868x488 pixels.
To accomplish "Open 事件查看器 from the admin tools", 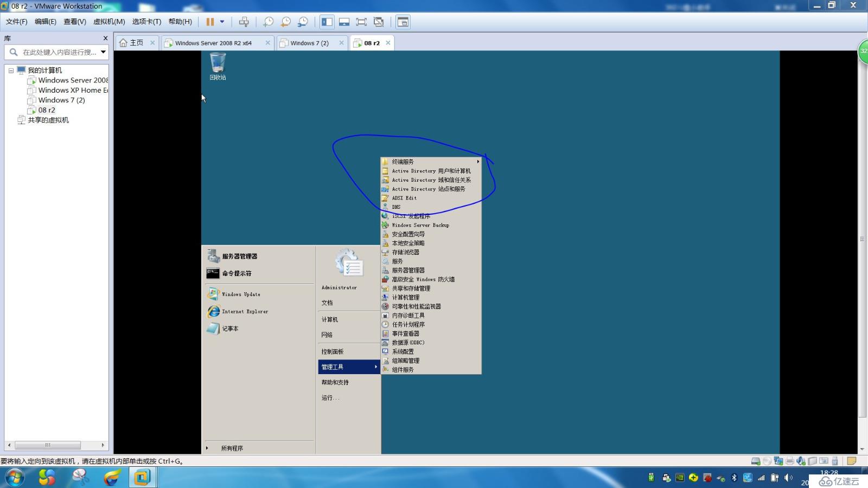I will pos(431,333).
